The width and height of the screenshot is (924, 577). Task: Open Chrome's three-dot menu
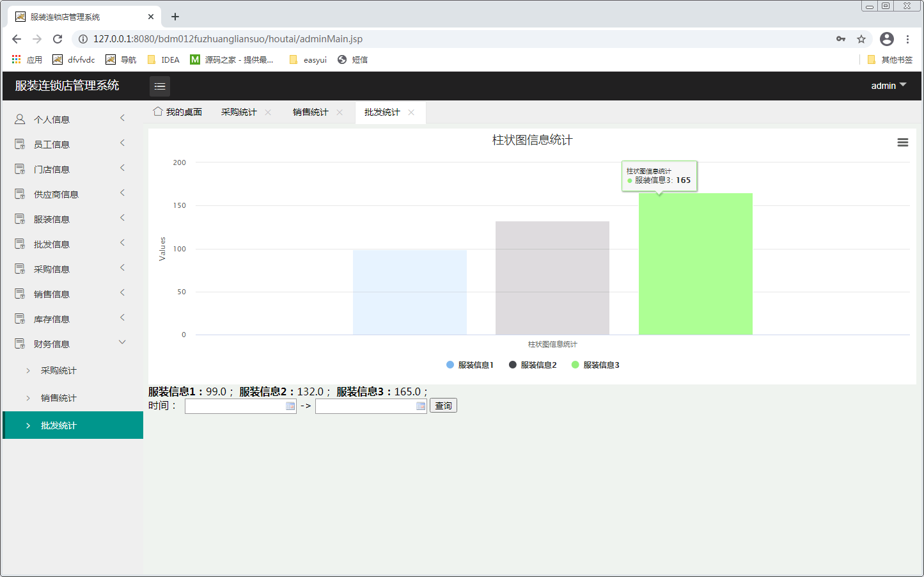click(x=907, y=39)
